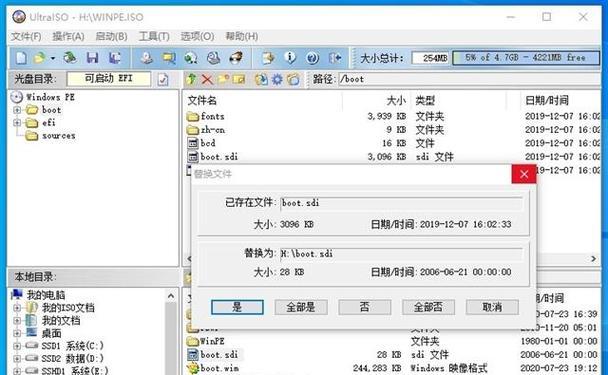Viewport: 608px width, 375px height.
Task: Click the 全部是 button
Action: (x=301, y=307)
